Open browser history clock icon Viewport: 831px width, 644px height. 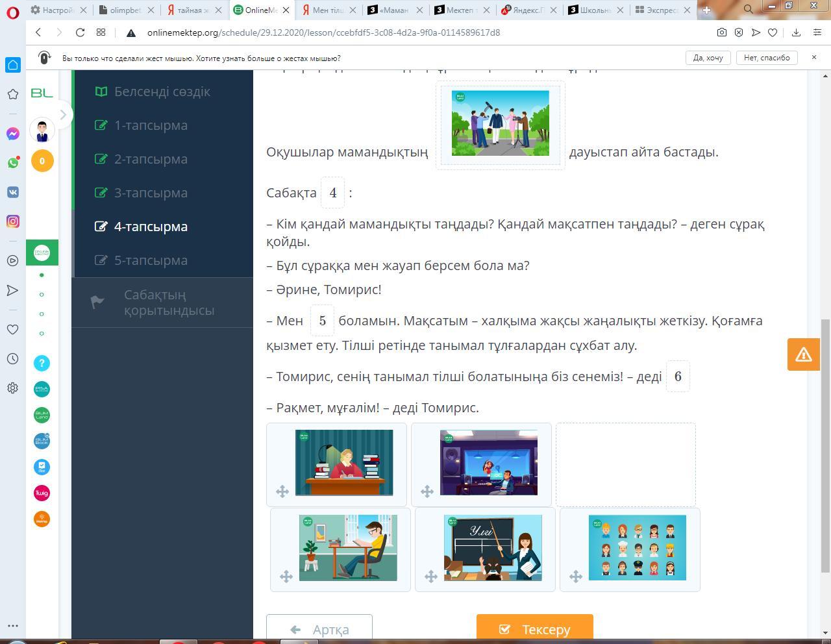13,358
